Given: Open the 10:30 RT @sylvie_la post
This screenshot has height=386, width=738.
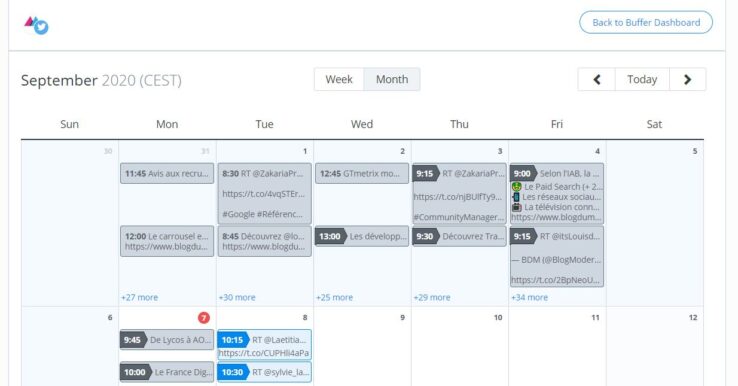Looking at the screenshot, I should 265,372.
